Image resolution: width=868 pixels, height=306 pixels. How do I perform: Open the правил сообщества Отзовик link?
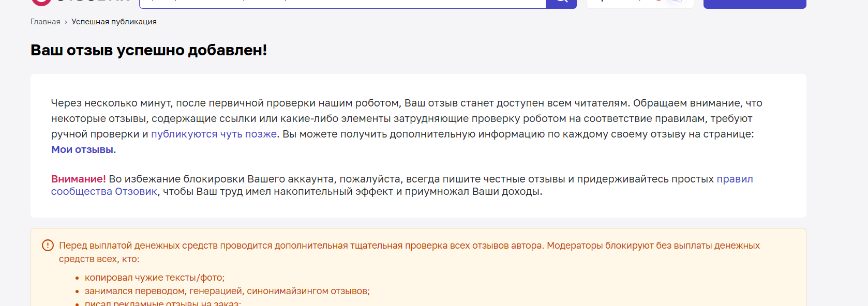pyautogui.click(x=402, y=185)
